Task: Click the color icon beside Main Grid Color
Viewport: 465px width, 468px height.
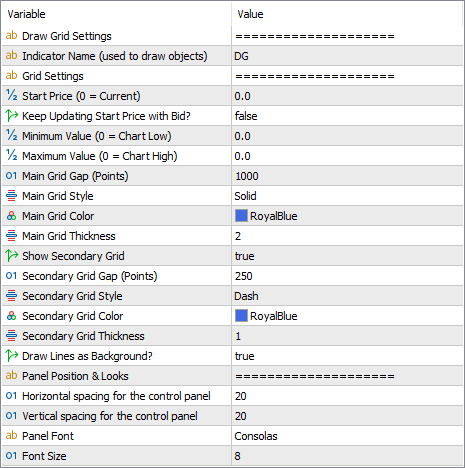Action: pos(11,216)
